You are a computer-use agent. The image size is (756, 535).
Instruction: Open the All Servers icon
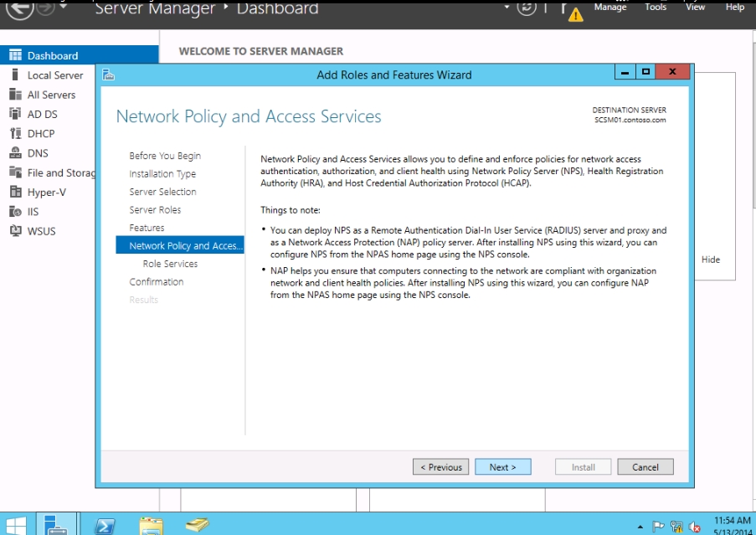pos(15,95)
